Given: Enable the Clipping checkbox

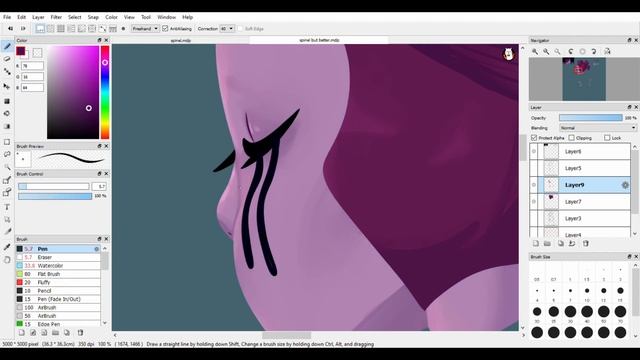Looking at the screenshot, I should coord(571,138).
